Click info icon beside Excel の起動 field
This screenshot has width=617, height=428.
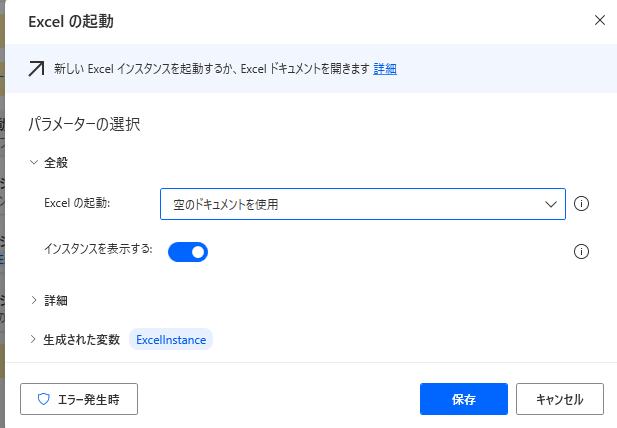(x=581, y=204)
